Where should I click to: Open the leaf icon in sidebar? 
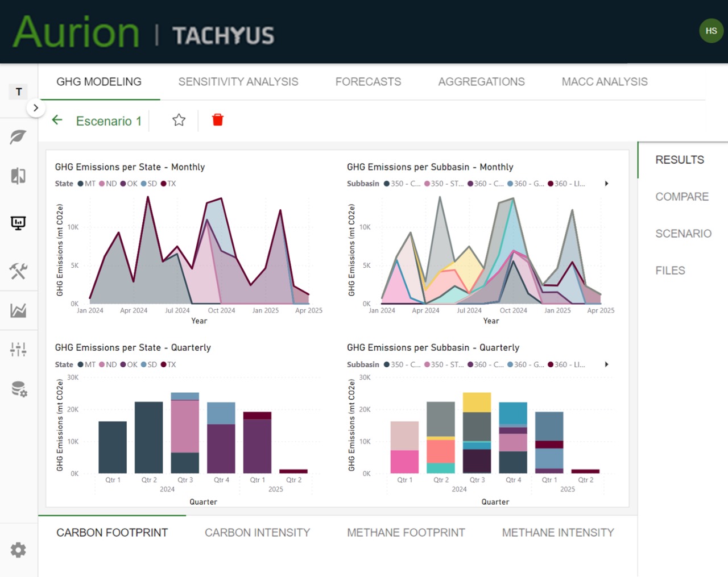pos(18,137)
